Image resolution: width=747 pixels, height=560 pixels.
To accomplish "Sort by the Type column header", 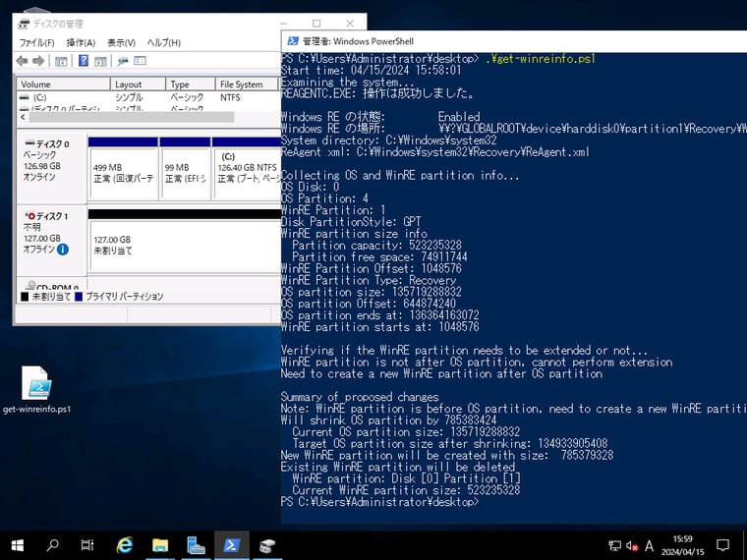I will (191, 84).
